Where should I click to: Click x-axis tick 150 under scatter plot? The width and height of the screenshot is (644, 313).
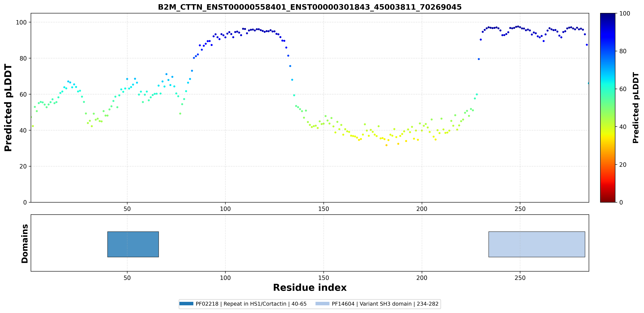click(323, 209)
